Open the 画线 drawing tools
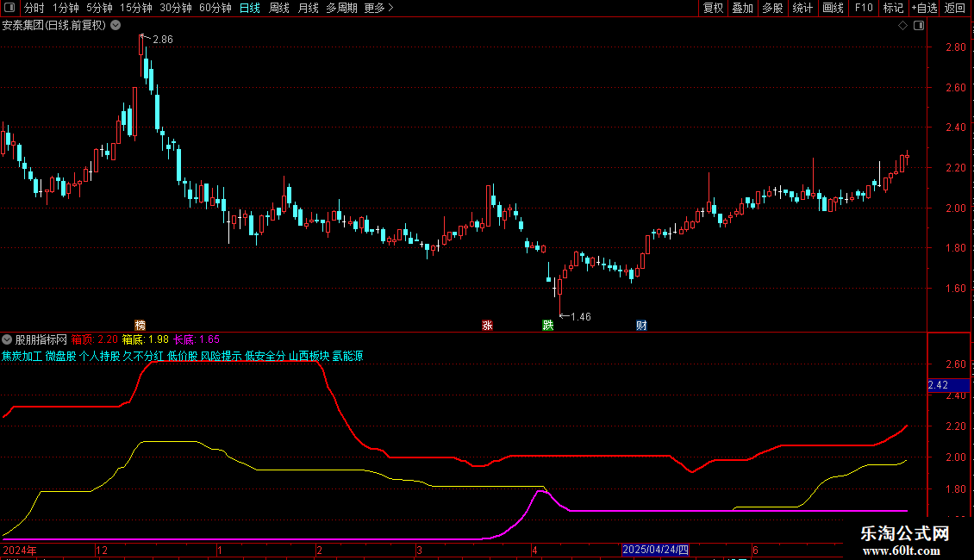 (833, 8)
